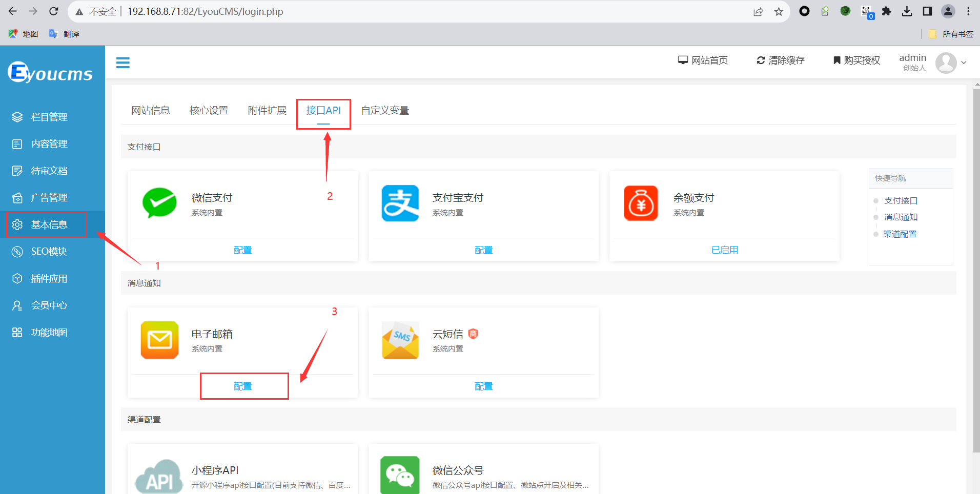Click the Alipay blue icon
This screenshot has height=494, width=980.
click(400, 203)
